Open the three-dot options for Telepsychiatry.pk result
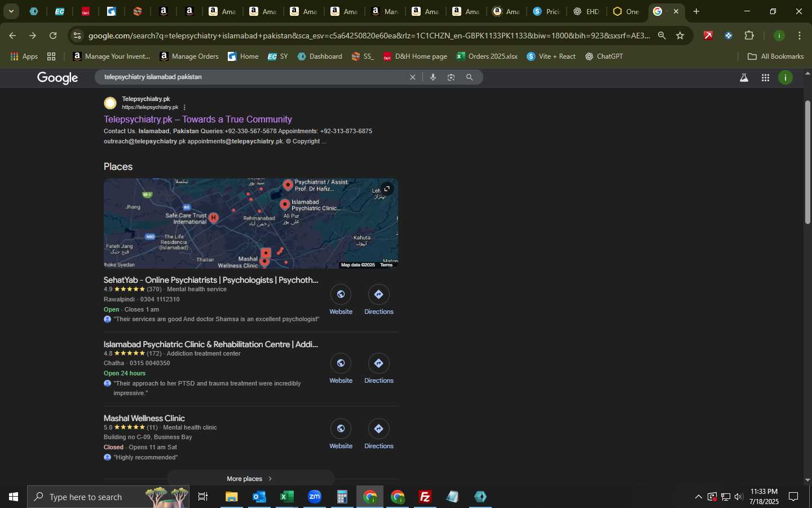This screenshot has width=812, height=508. 184,107
